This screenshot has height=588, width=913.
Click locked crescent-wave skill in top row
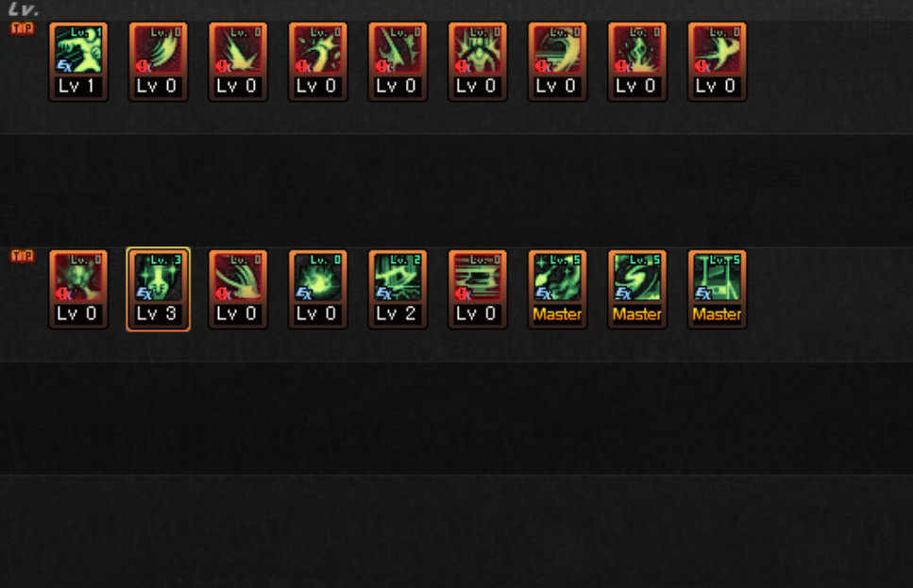557,61
